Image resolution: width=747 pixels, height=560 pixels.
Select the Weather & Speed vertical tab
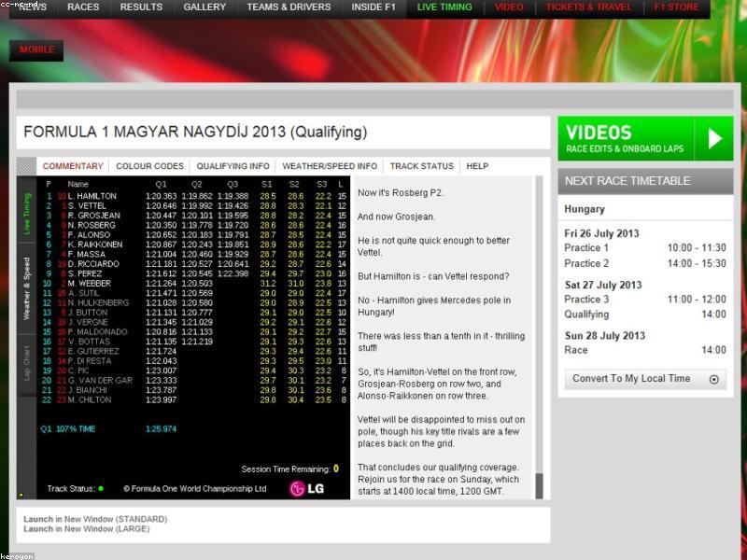coord(27,288)
